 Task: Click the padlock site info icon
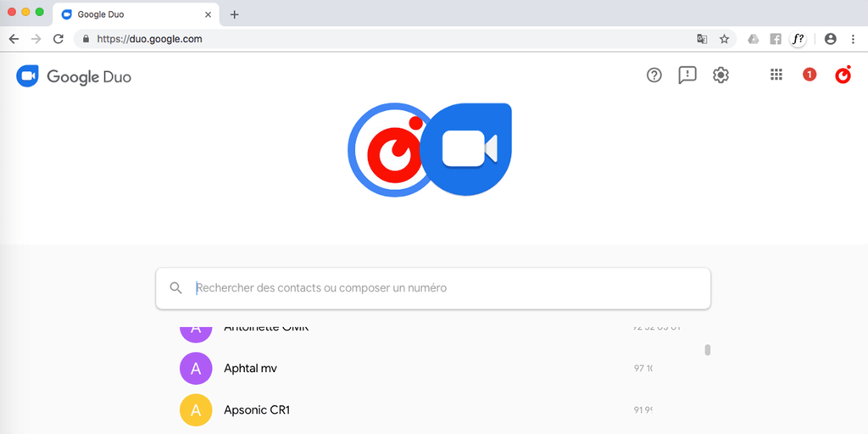[x=86, y=39]
